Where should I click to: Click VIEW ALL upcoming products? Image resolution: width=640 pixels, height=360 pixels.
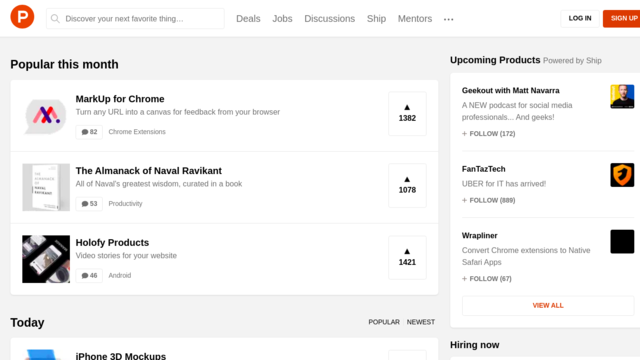tap(548, 305)
